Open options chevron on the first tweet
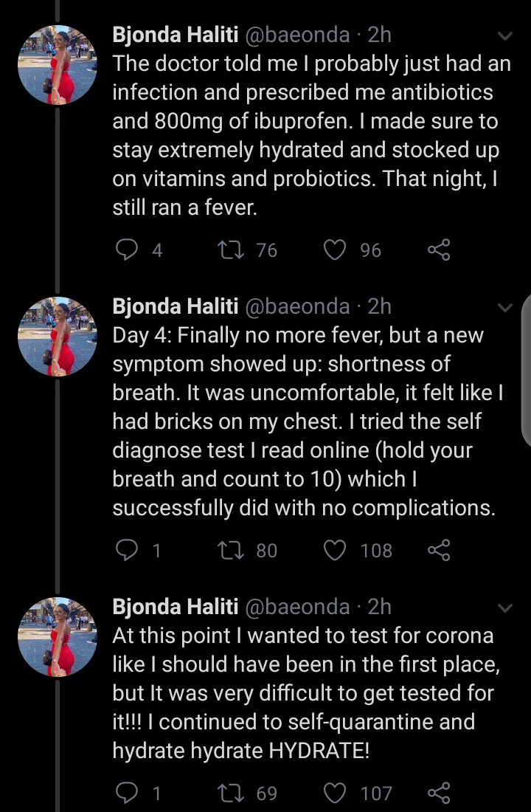The image size is (531, 812). tap(504, 35)
